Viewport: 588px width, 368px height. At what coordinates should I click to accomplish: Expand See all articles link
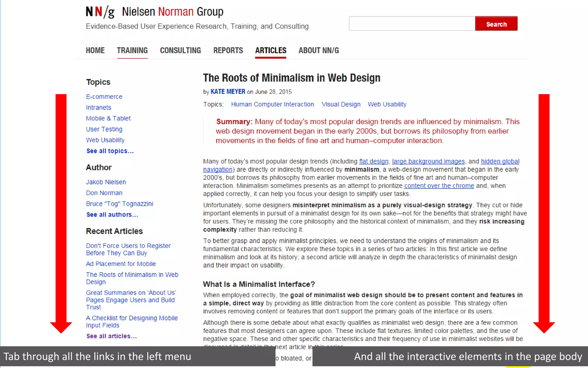[111, 336]
